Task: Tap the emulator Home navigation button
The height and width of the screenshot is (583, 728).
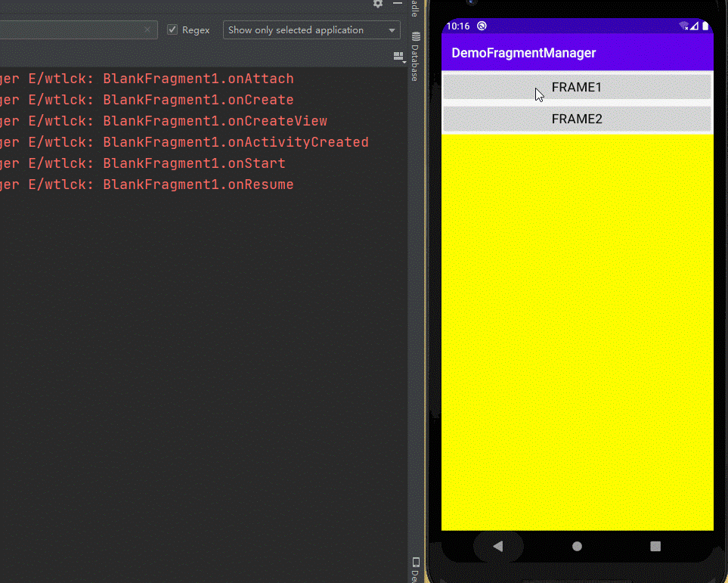Action: pos(577,546)
